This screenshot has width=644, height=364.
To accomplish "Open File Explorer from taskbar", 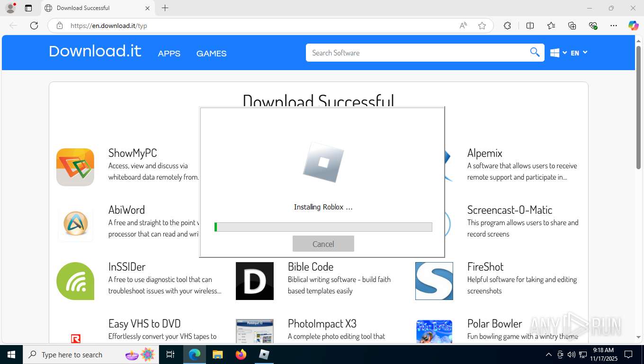I will (x=217, y=355).
